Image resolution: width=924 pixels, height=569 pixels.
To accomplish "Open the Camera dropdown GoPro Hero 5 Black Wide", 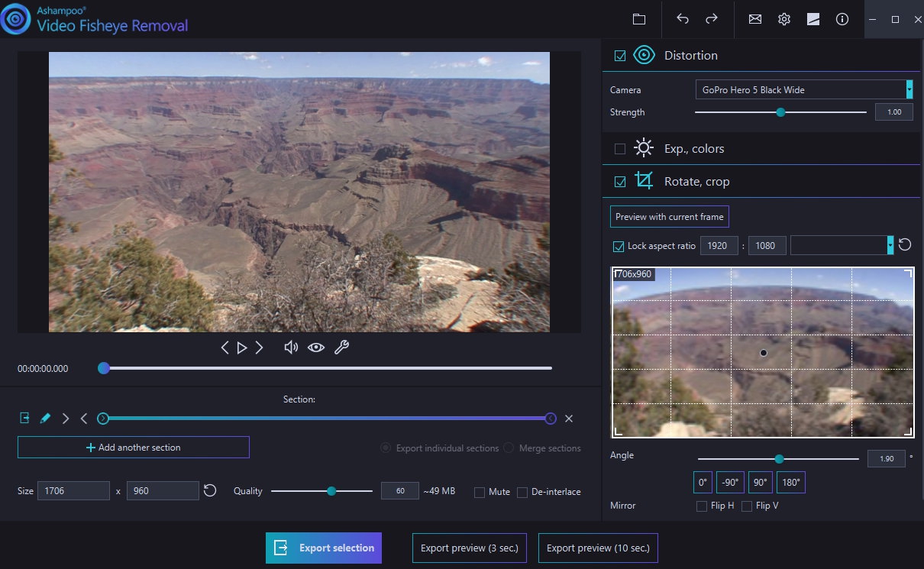I will (x=803, y=90).
